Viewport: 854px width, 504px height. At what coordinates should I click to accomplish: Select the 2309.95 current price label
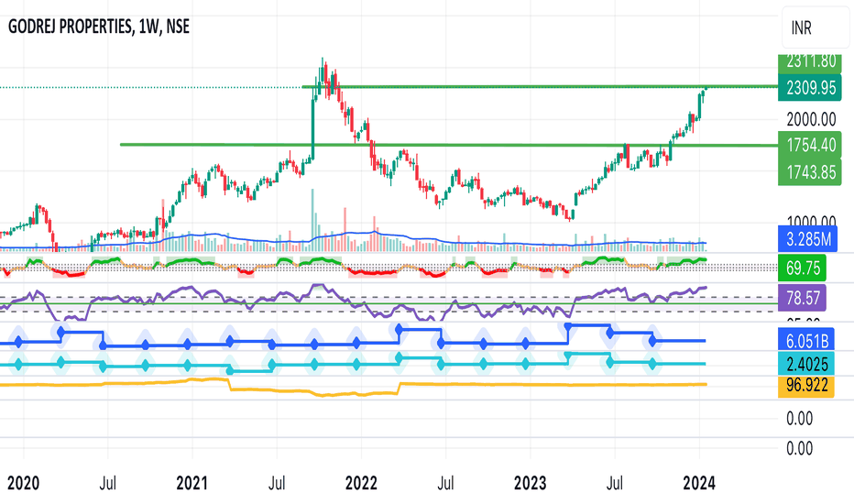(x=809, y=88)
